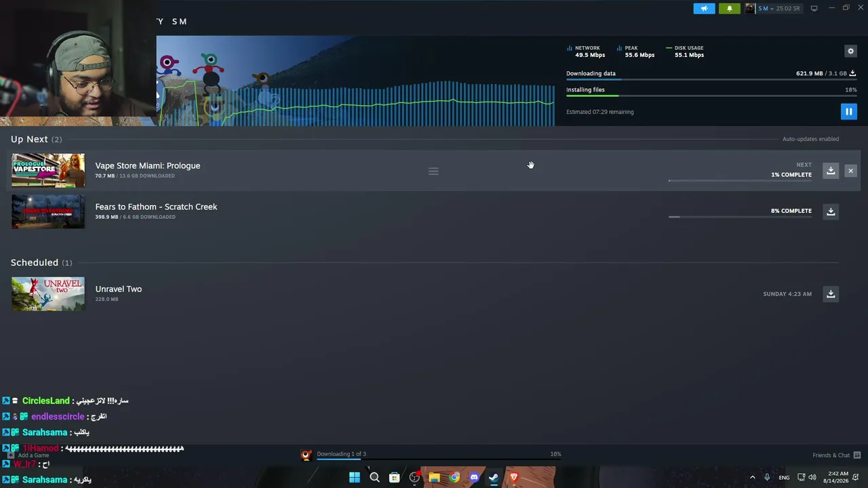
Task: Start downloading Vape Store Miami: Prologue now
Action: pyautogui.click(x=831, y=171)
